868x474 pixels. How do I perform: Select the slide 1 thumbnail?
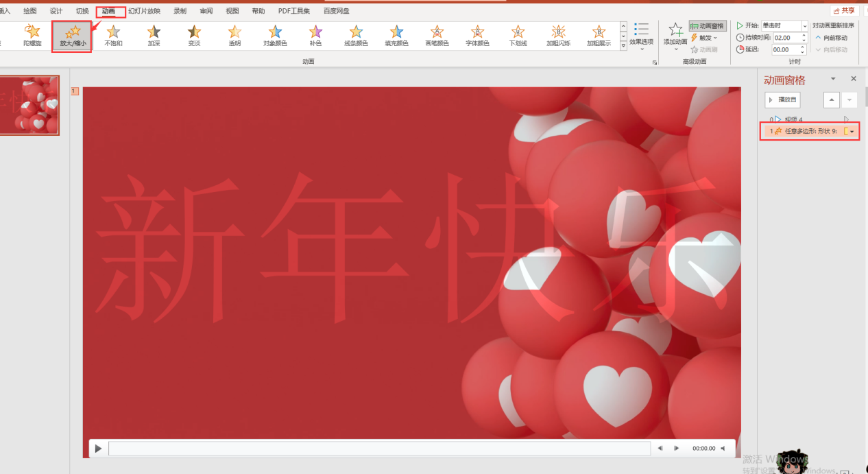(x=29, y=105)
